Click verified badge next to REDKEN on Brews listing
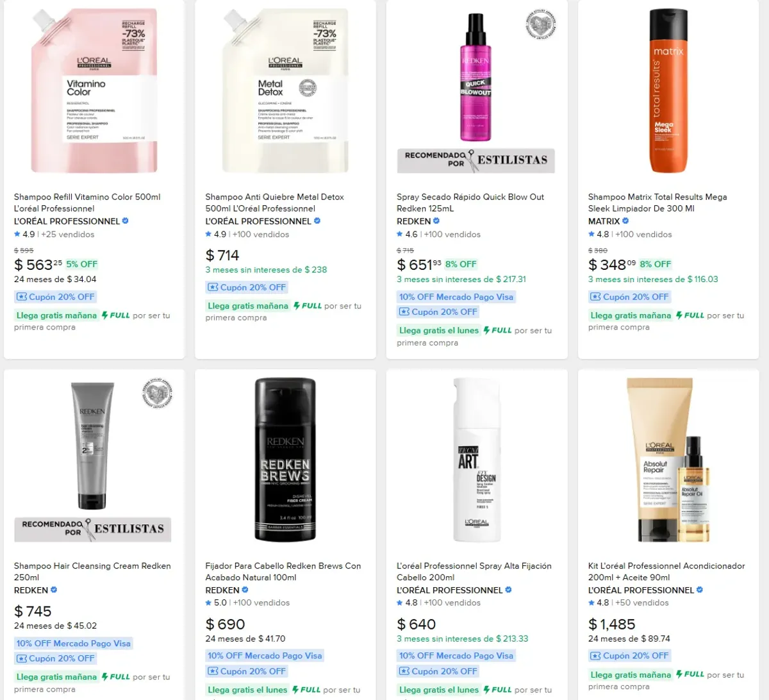The width and height of the screenshot is (769, 700). (x=245, y=590)
